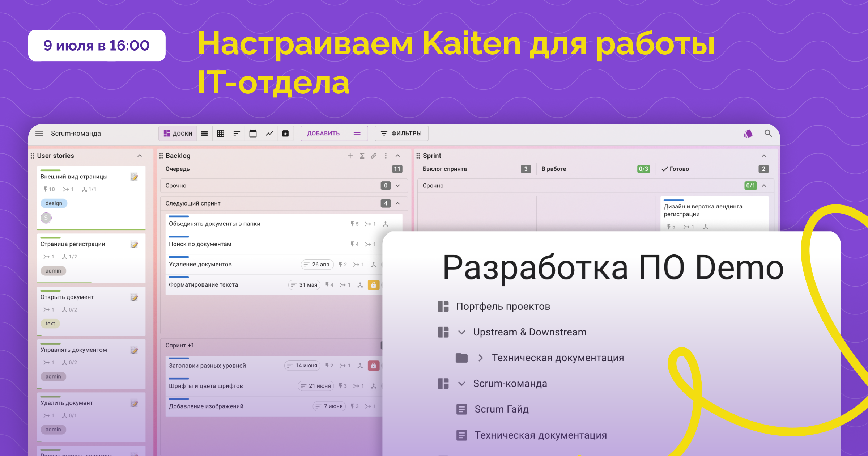Open note icon on Открыть документ card
The image size is (868, 456).
click(134, 297)
